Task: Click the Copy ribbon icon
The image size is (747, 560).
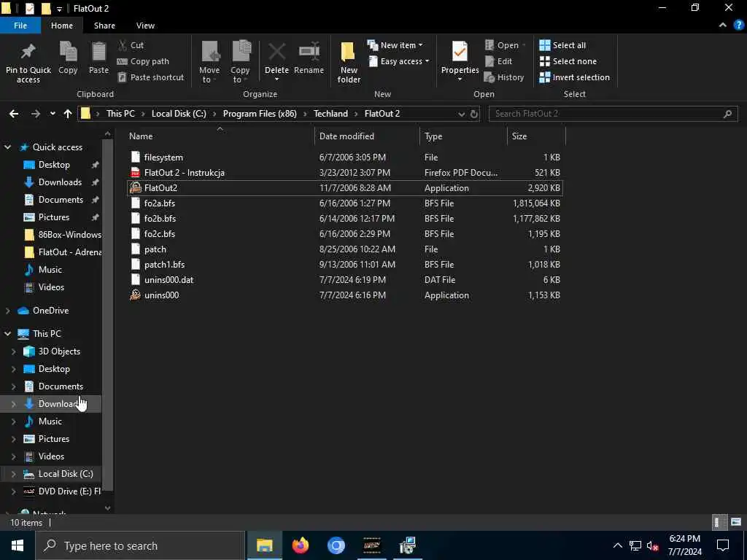Action: tap(68, 52)
